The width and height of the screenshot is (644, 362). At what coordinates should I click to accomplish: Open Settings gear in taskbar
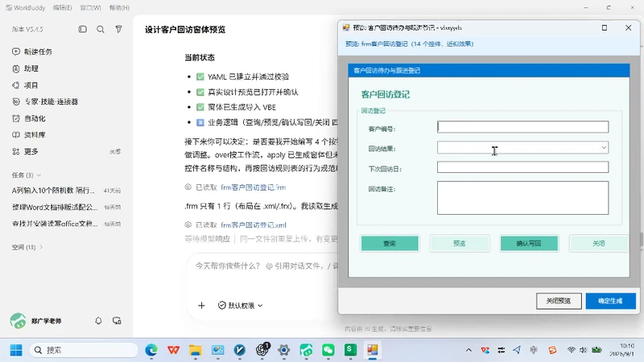pyautogui.click(x=284, y=350)
